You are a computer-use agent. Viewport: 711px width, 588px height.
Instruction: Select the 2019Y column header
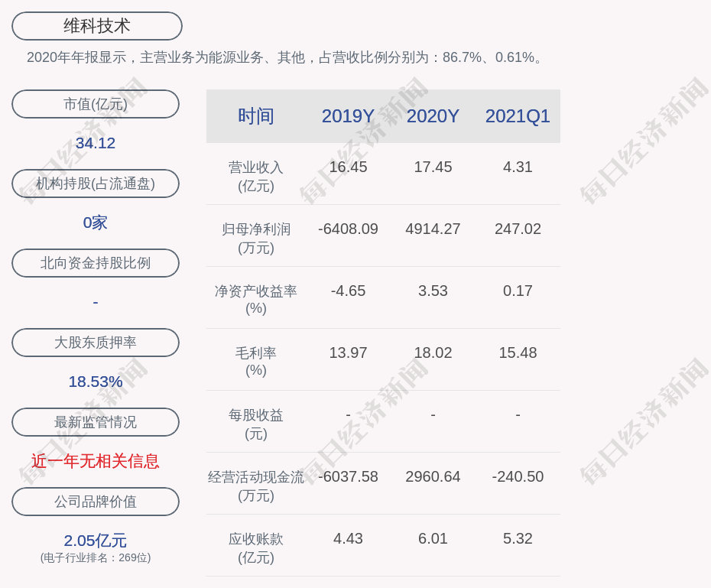348,116
